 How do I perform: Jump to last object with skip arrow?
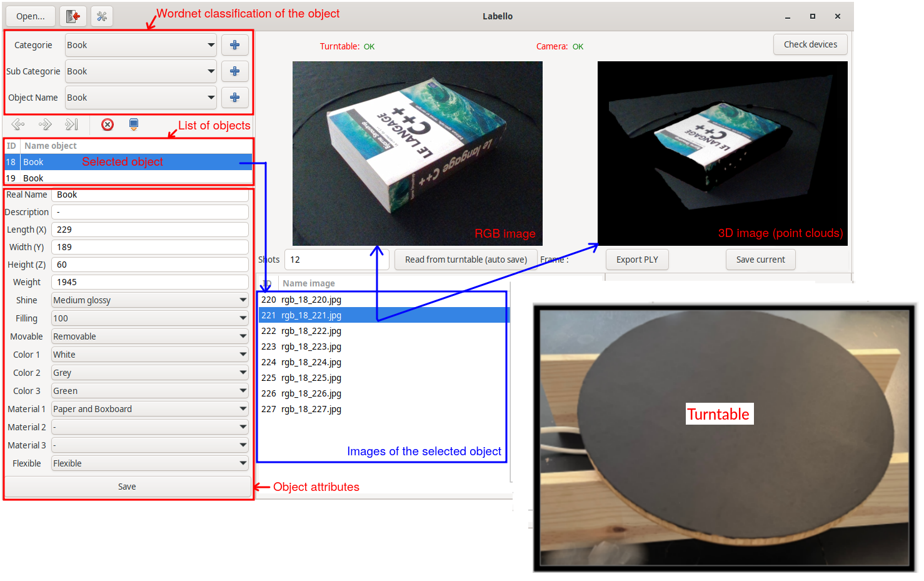(x=72, y=124)
